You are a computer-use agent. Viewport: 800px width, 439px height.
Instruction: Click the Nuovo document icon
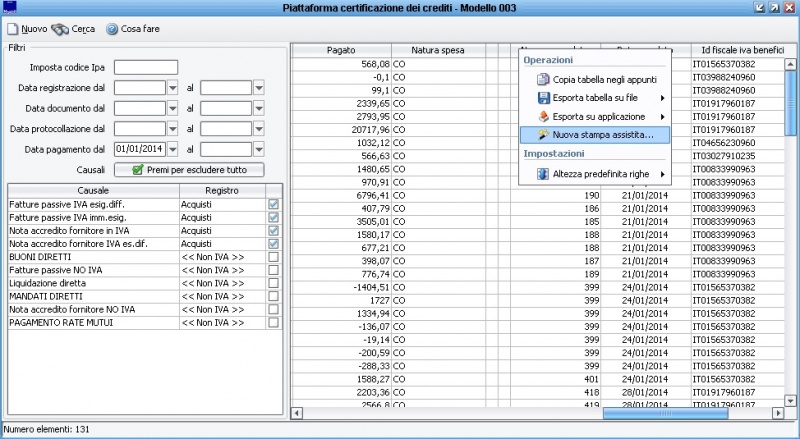click(x=12, y=29)
